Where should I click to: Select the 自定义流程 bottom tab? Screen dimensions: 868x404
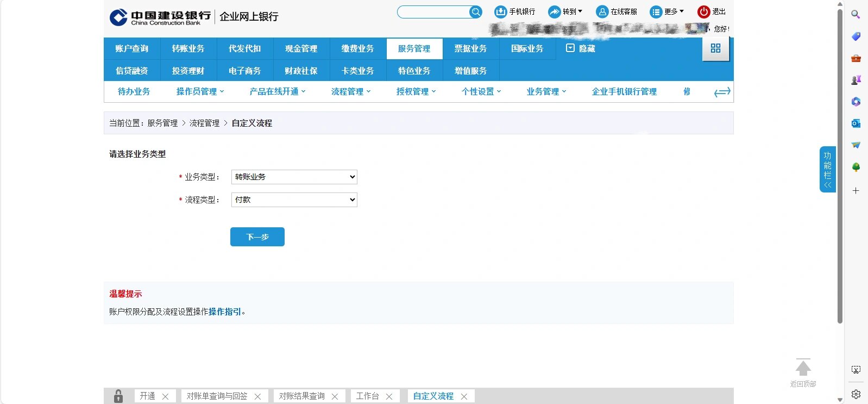(433, 396)
